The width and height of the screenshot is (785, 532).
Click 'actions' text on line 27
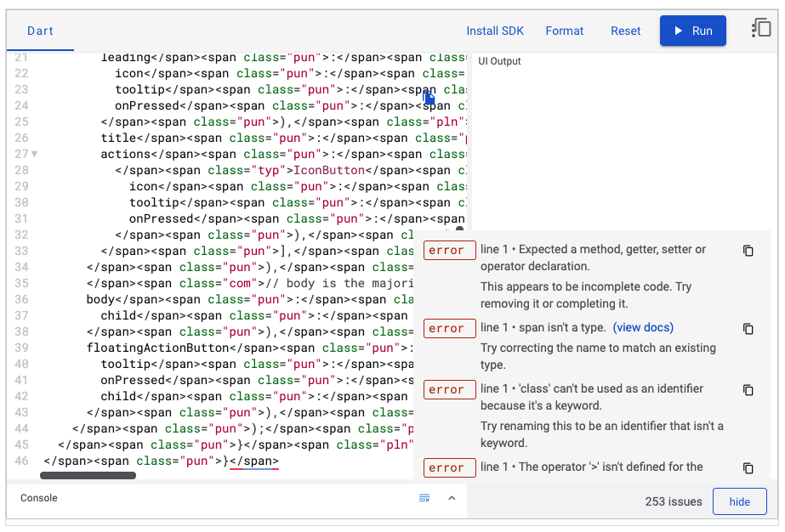pyautogui.click(x=126, y=154)
